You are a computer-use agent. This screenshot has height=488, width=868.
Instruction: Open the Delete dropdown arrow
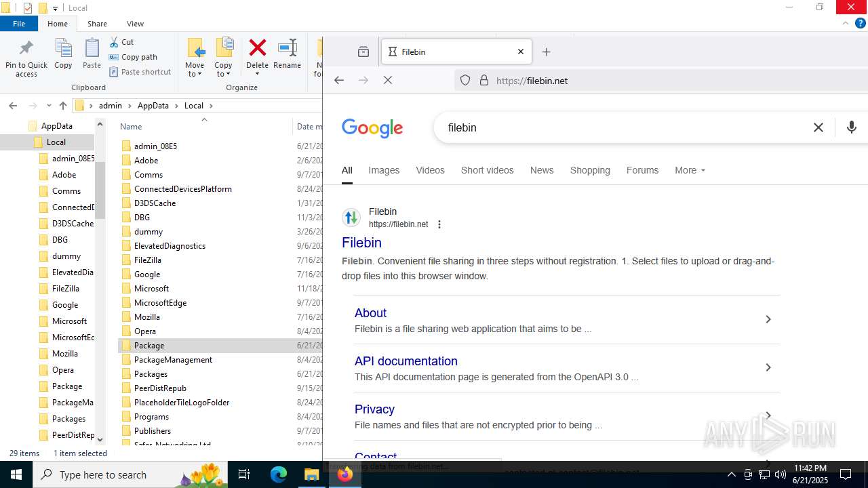point(257,74)
